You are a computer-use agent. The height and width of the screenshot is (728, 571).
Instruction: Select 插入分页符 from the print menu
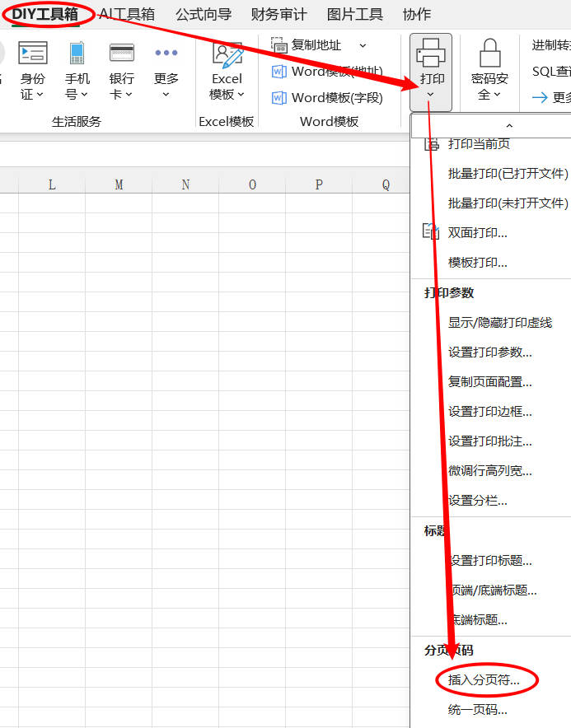484,680
